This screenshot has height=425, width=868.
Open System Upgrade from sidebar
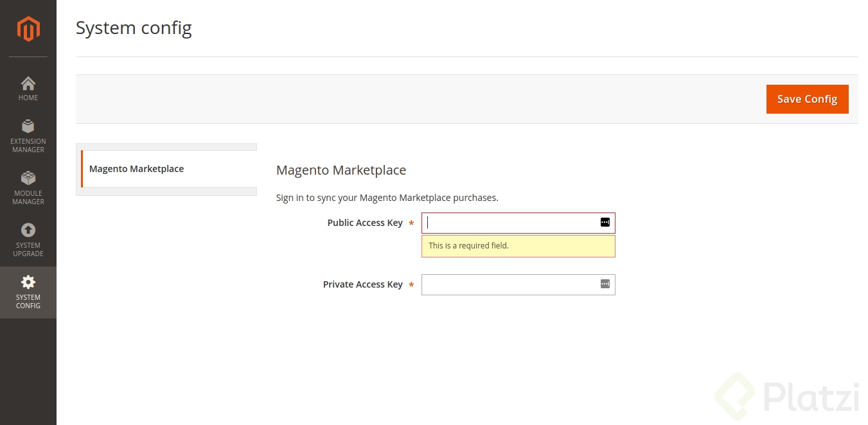coord(28,240)
